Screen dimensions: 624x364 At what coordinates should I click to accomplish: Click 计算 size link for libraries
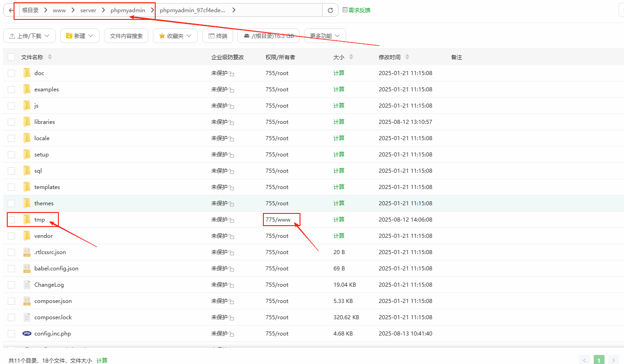[x=339, y=122]
